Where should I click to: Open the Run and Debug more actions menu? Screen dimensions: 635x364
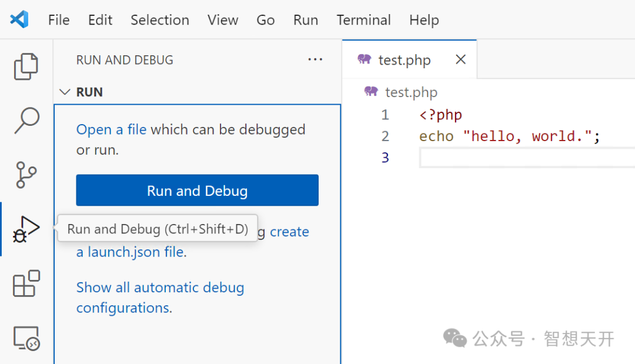click(315, 59)
